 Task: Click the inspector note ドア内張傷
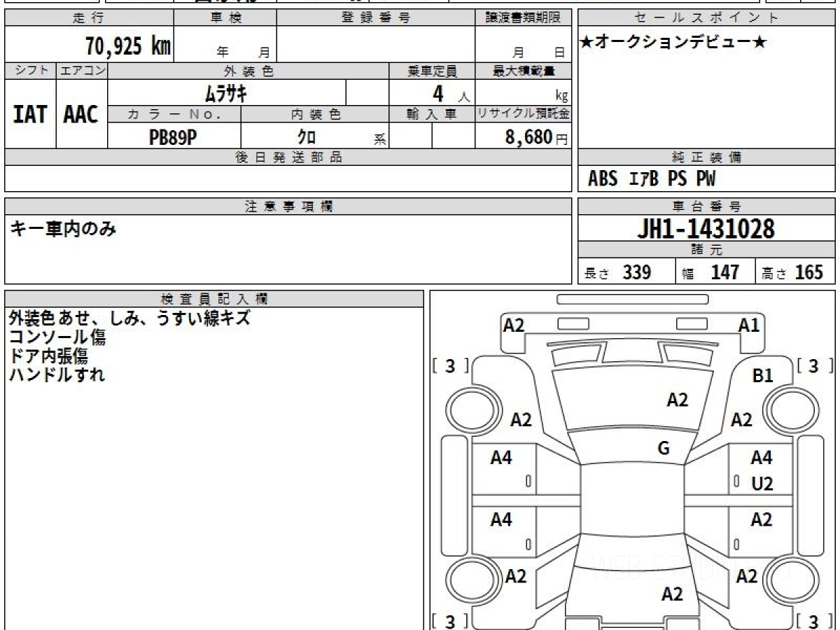point(48,356)
